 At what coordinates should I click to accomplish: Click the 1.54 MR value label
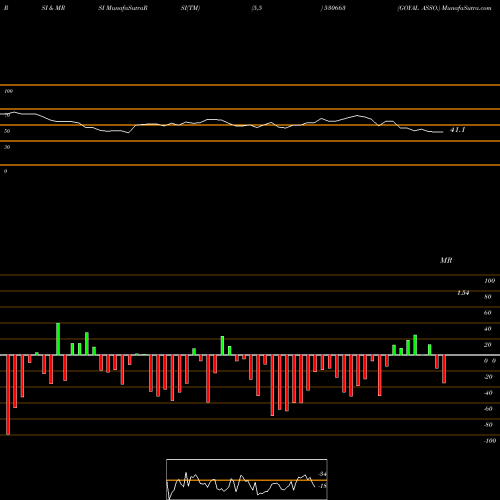(463, 293)
